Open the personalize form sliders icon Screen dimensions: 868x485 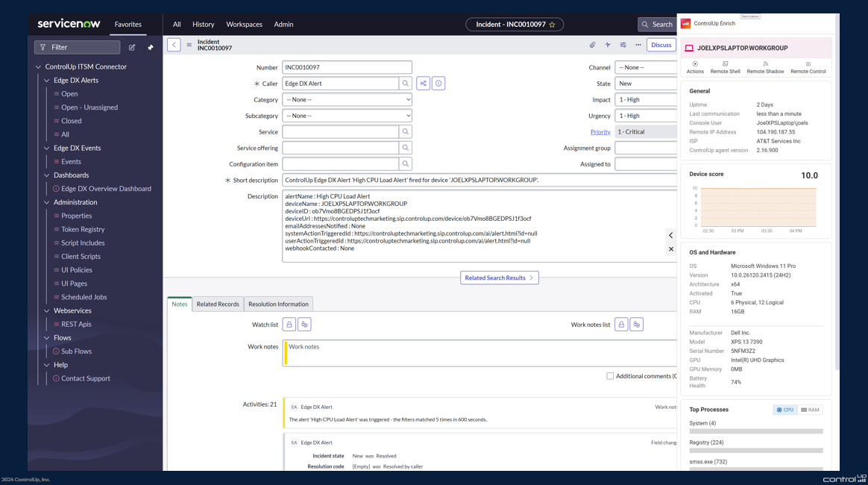click(x=623, y=45)
